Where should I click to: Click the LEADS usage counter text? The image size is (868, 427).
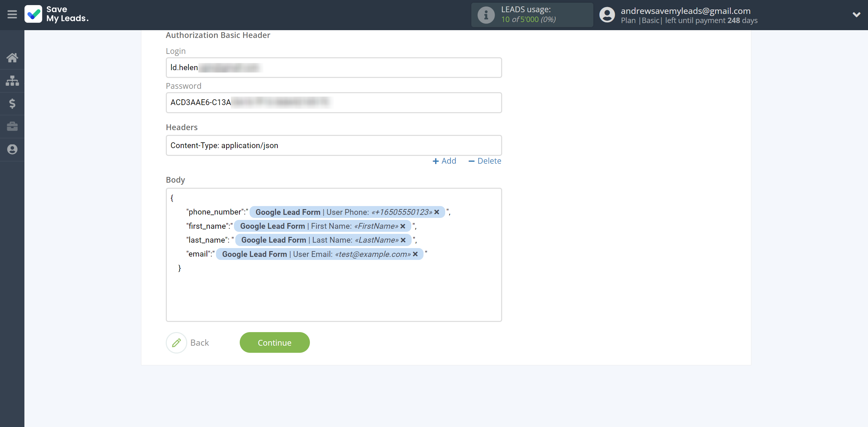[529, 19]
